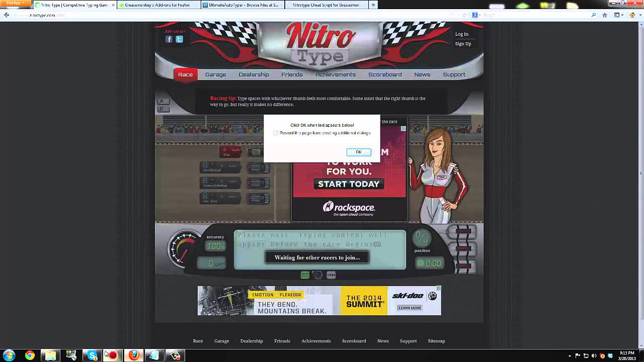Open Firefox from the taskbar
The height and width of the screenshot is (362, 644).
(x=133, y=355)
